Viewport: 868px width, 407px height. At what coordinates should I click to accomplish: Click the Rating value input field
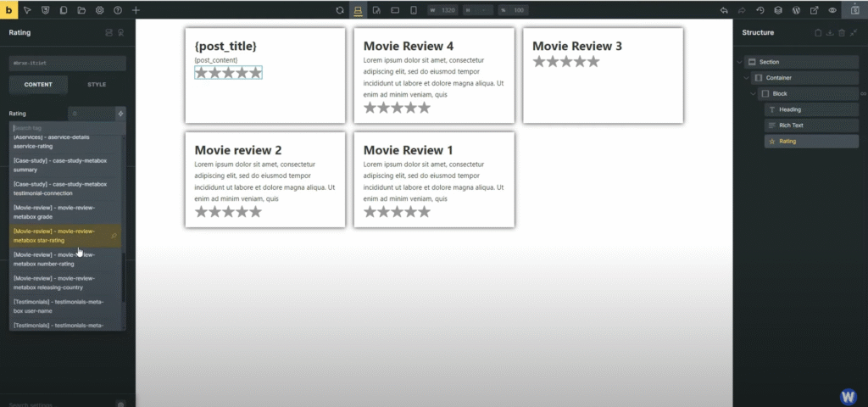tap(92, 114)
